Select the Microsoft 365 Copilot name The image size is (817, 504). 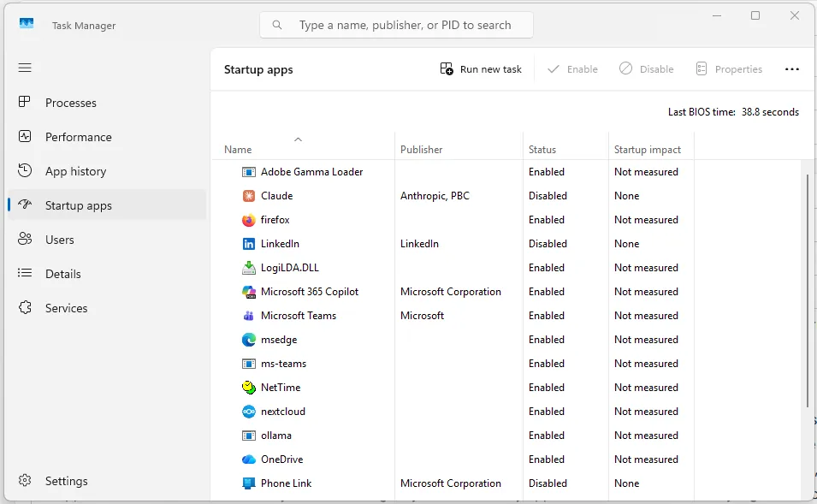pos(310,292)
